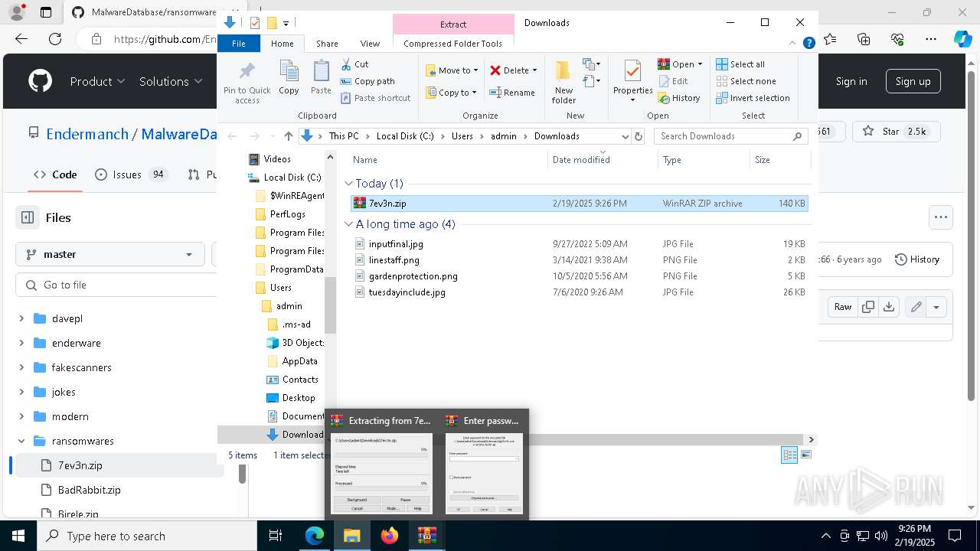Click Select all in ribbon
Screen dimensions: 980x551
coord(740,64)
